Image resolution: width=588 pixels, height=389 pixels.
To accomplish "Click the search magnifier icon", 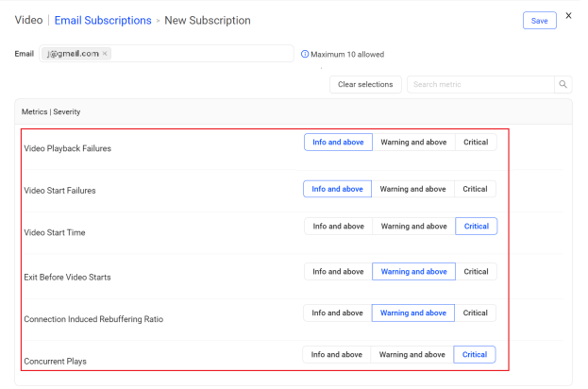I will pos(563,85).
